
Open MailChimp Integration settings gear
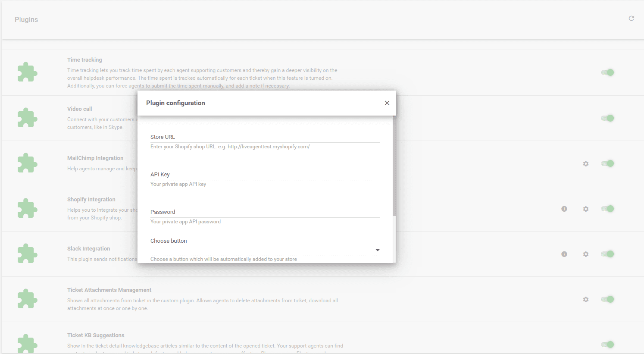(x=586, y=163)
